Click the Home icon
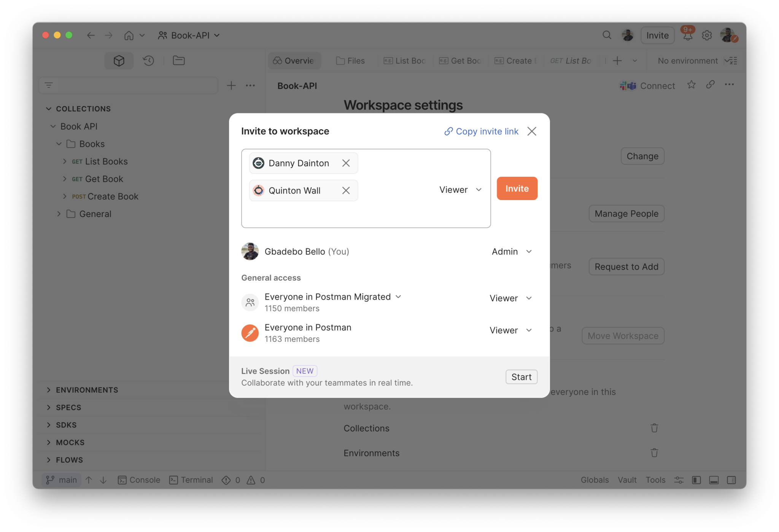 [129, 35]
